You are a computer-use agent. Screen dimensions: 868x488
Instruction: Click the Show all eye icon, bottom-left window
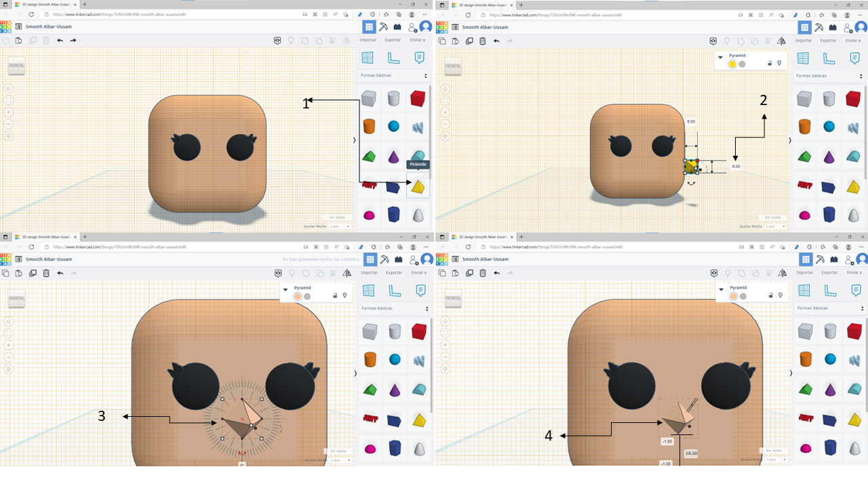(277, 273)
